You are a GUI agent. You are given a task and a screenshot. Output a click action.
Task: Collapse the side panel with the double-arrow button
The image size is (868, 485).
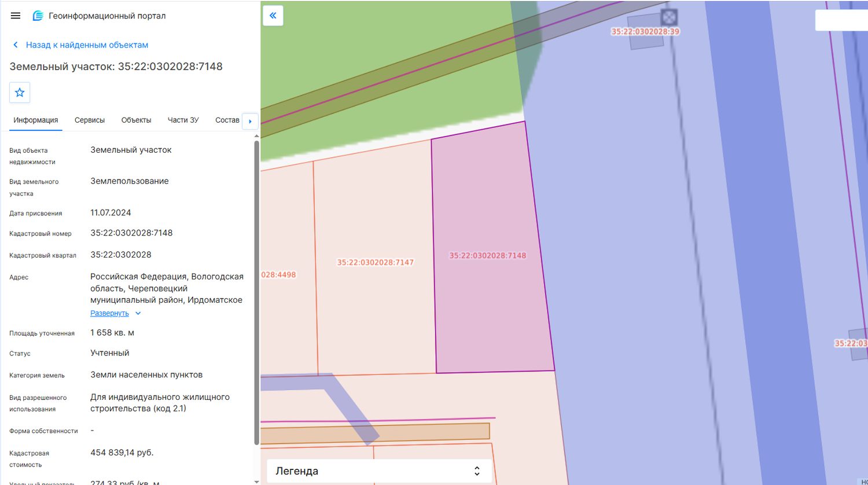[x=273, y=16]
